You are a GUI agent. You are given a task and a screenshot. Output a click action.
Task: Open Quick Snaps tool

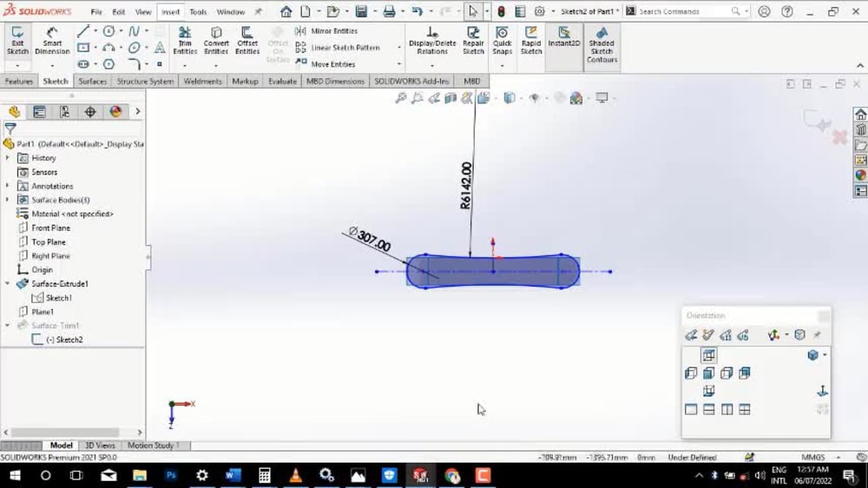tap(502, 41)
